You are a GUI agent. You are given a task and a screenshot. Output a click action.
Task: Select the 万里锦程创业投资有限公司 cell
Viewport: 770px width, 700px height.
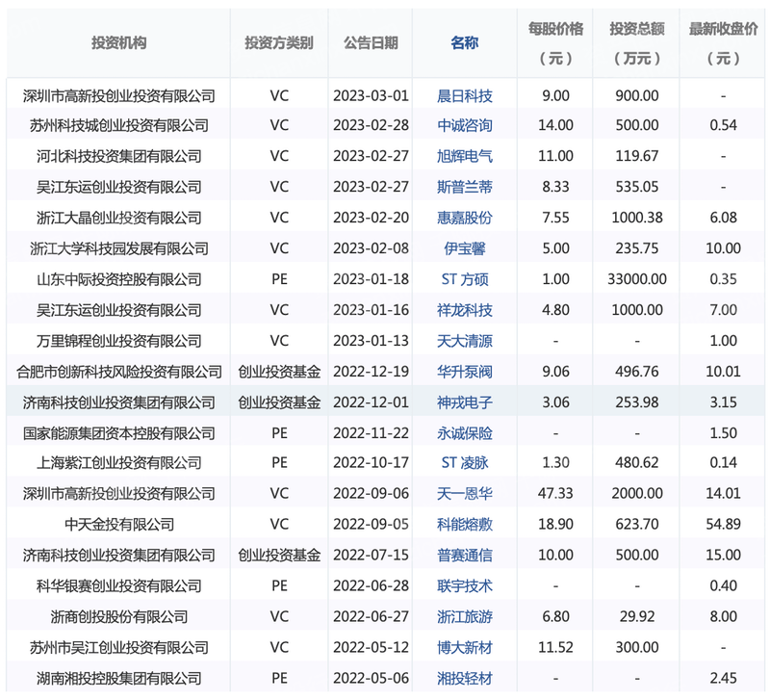click(118, 341)
